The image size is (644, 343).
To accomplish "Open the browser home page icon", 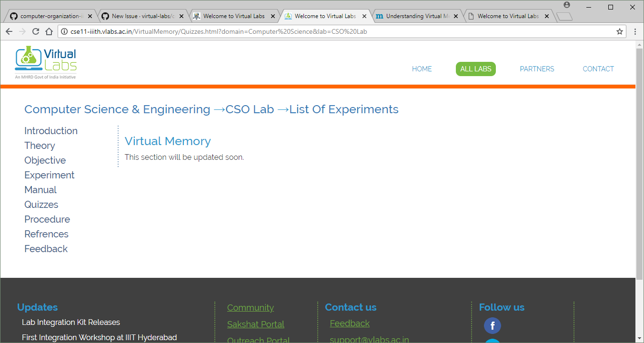I will pyautogui.click(x=49, y=31).
